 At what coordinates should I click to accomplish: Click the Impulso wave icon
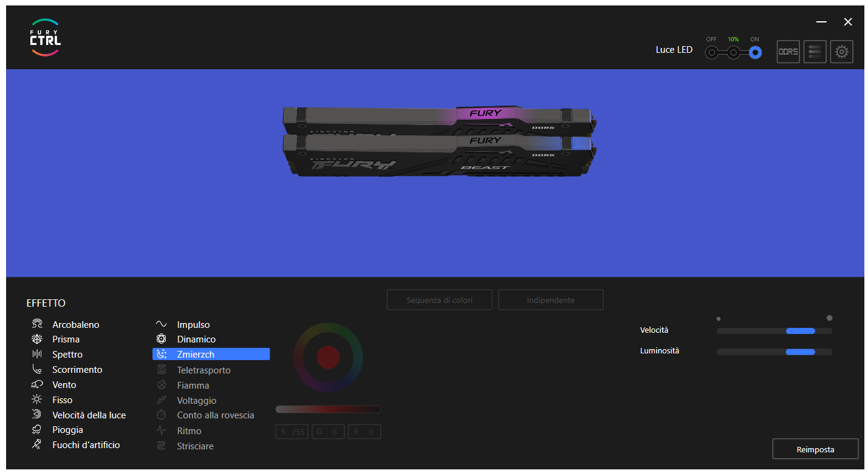[162, 324]
